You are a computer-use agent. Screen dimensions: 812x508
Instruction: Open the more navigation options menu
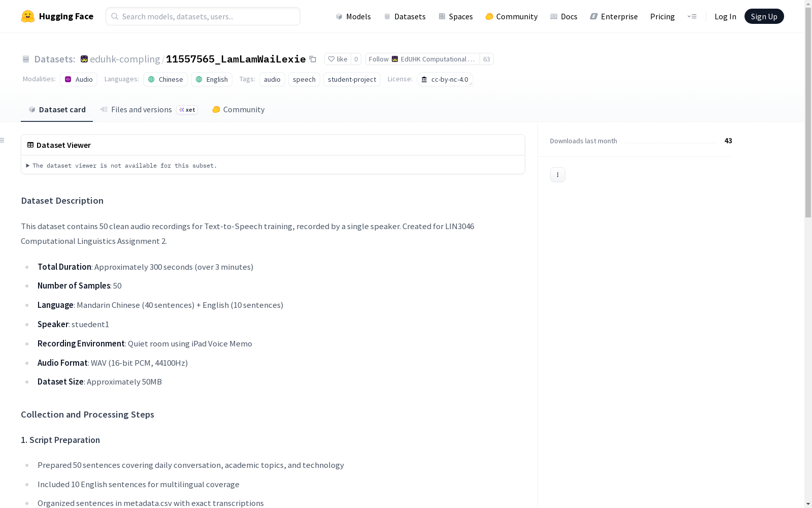pos(692,16)
